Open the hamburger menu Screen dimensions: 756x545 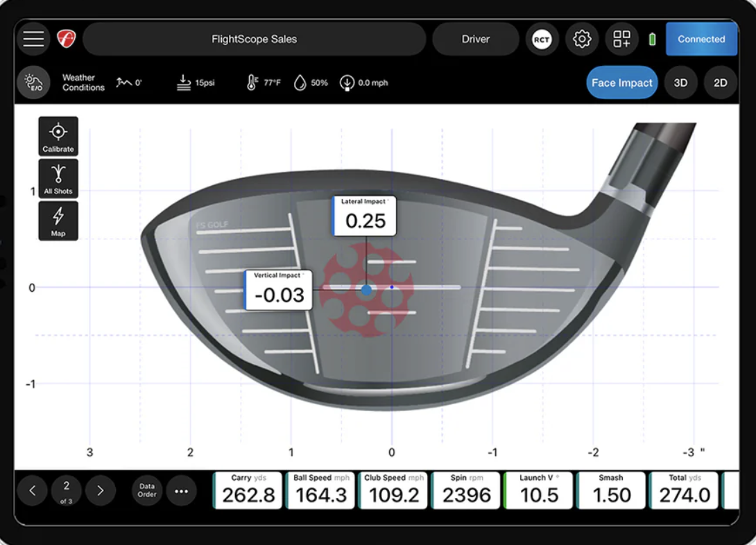[33, 39]
